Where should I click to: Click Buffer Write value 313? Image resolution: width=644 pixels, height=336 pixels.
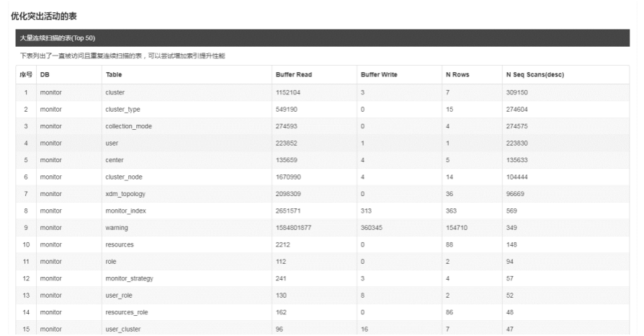tap(366, 211)
